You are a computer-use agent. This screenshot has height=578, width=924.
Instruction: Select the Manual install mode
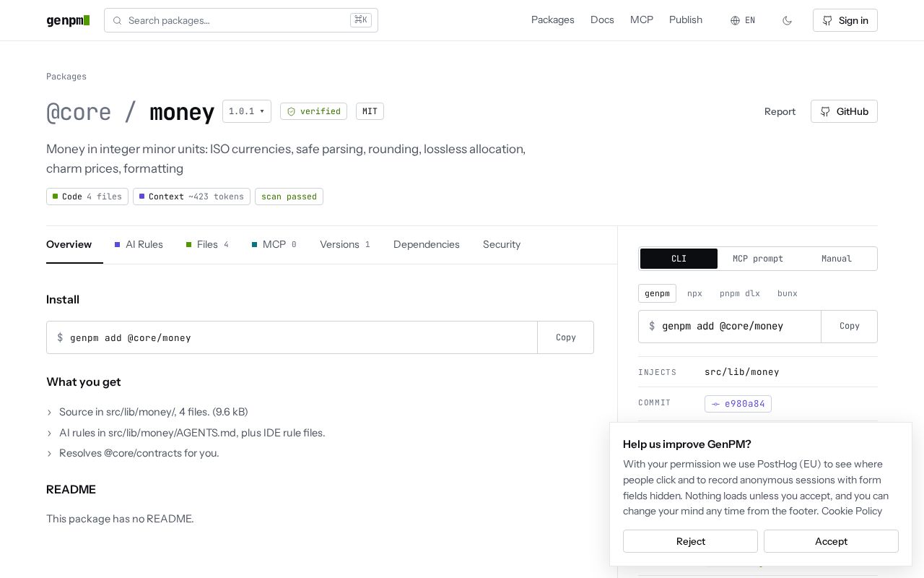coord(837,259)
